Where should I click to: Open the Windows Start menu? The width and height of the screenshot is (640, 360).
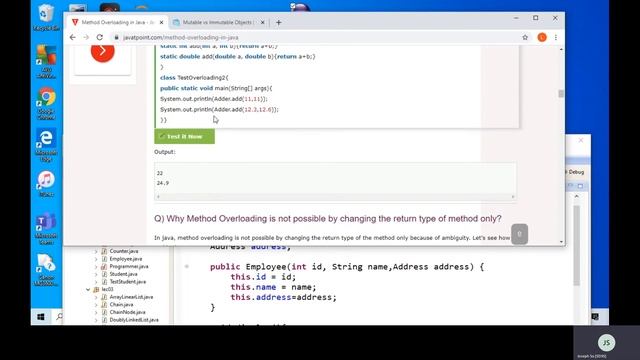40,317
